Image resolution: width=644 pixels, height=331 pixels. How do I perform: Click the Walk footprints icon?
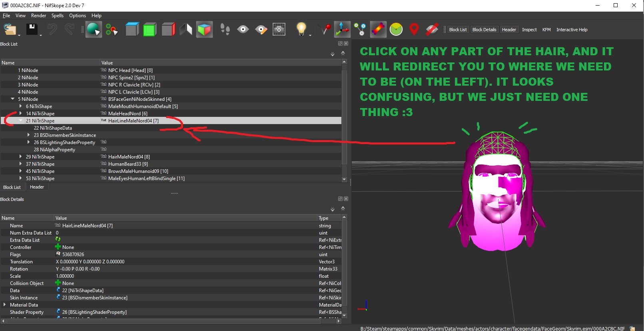pos(225,30)
